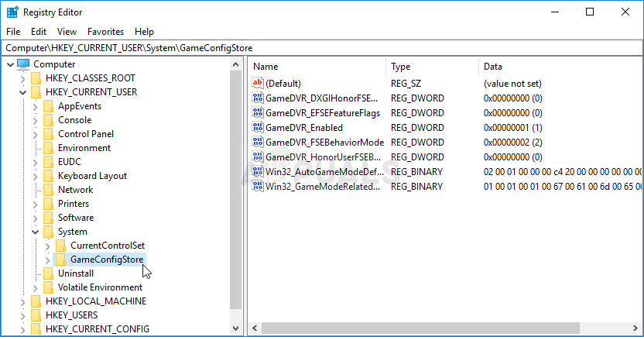Click the DWORD icon of GameDVR_FSEBehaviorMode
The image size is (644, 337).
pyautogui.click(x=258, y=143)
